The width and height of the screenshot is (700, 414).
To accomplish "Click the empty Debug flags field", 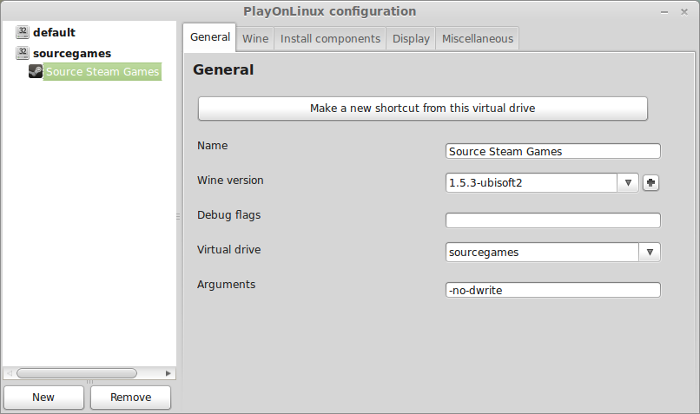I will (x=553, y=220).
